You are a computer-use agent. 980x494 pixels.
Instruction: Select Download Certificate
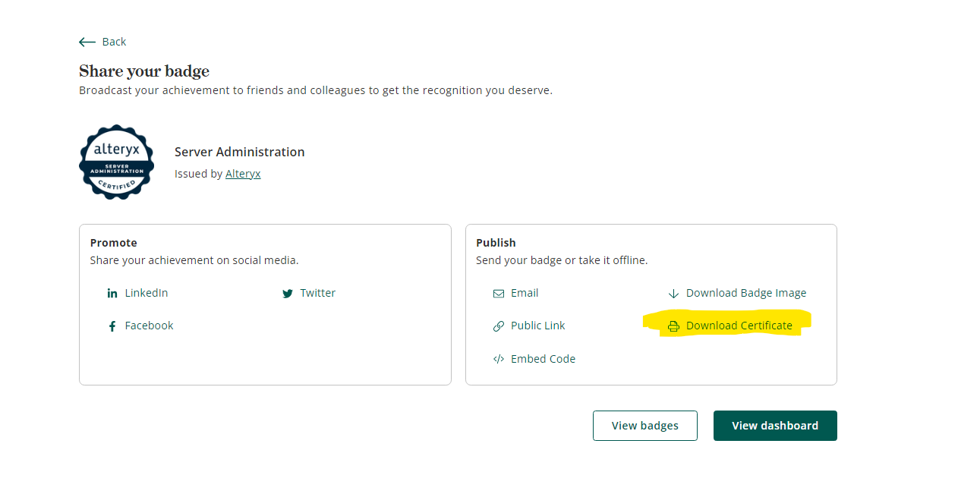pos(739,325)
